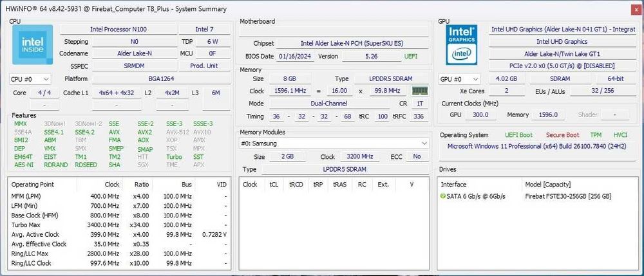Image resolution: width=644 pixels, height=276 pixels.
Task: Click the 64-bit bus width field
Action: coord(616,79)
